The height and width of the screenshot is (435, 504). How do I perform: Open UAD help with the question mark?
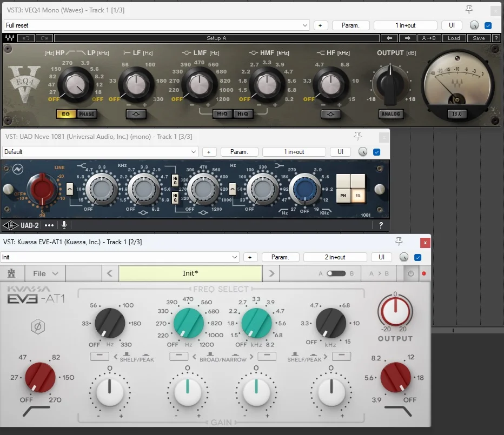381,225
